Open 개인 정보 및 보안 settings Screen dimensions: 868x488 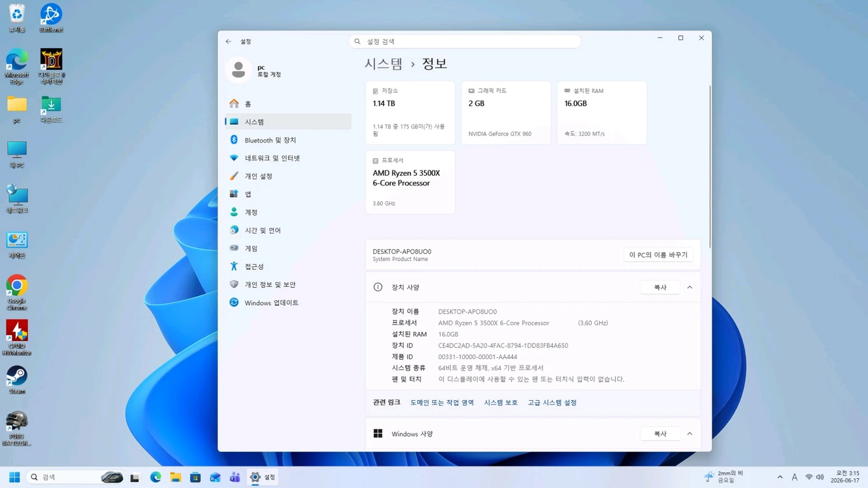coord(288,284)
